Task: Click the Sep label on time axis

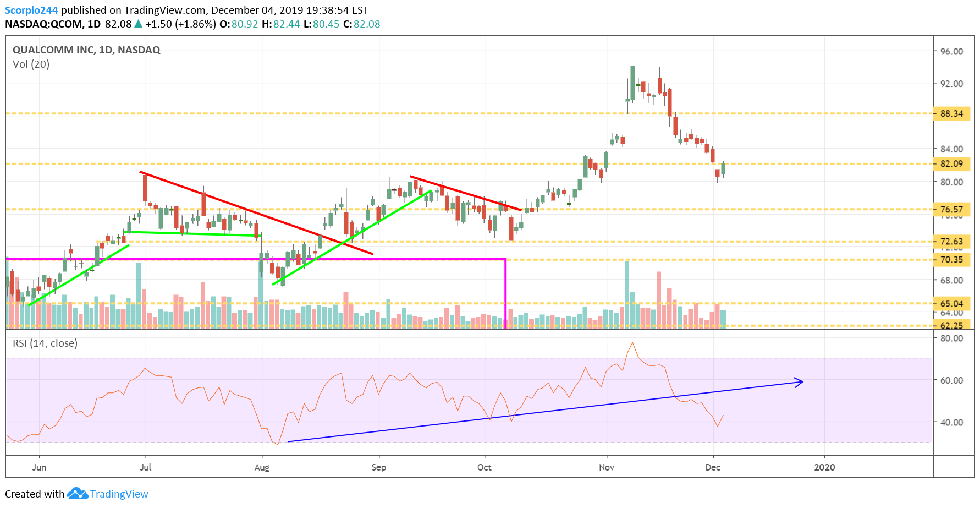Action: (379, 467)
